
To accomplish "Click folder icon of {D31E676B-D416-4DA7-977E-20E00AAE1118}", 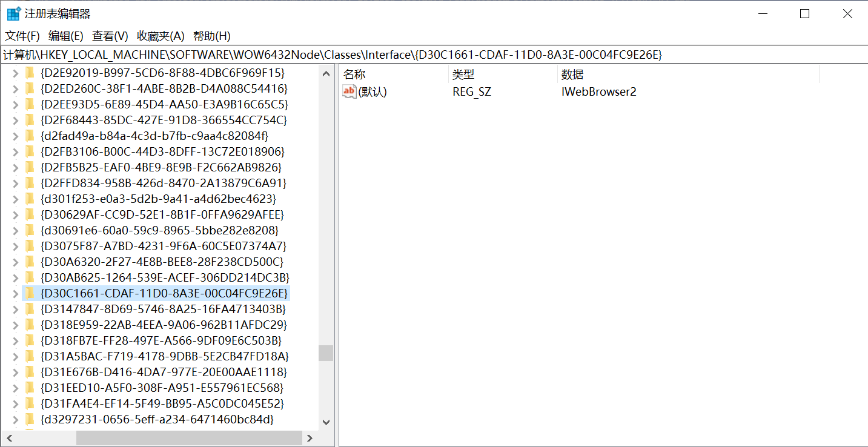I will tap(29, 372).
